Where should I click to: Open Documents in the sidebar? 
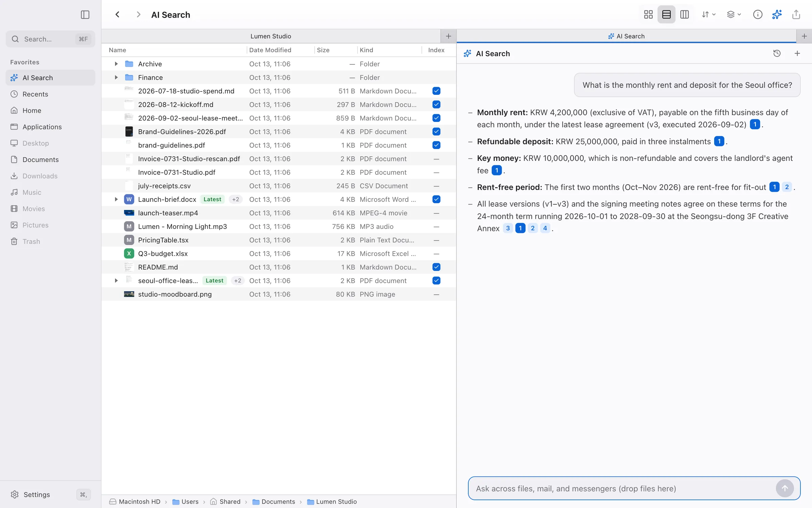click(x=50, y=160)
